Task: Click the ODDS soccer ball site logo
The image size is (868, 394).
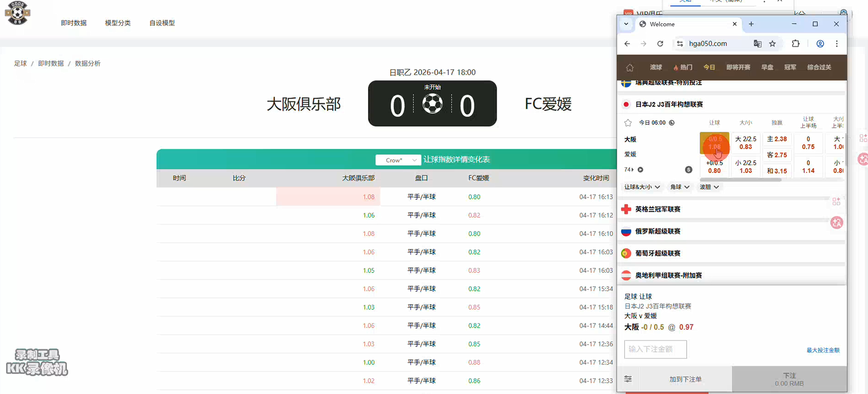Action: pyautogui.click(x=17, y=13)
